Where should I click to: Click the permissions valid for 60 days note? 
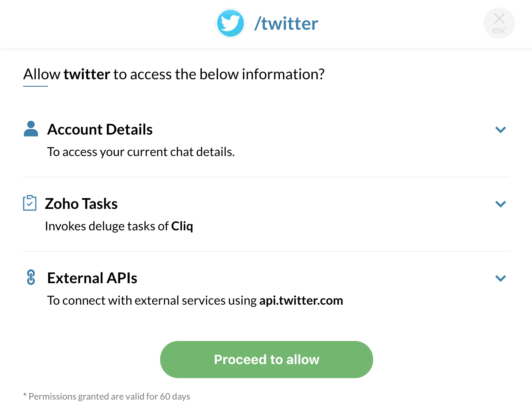point(107,397)
